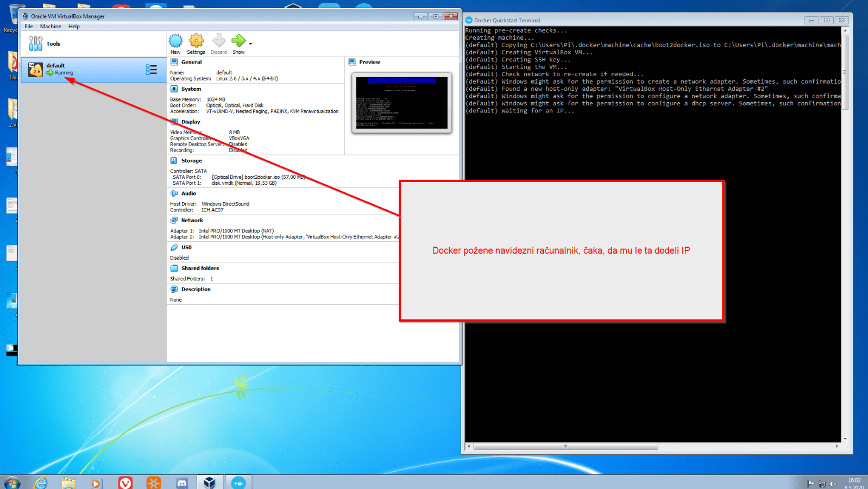Open Vivaldi browser from taskbar
Viewport: 868px width, 489px height.
pos(125,482)
